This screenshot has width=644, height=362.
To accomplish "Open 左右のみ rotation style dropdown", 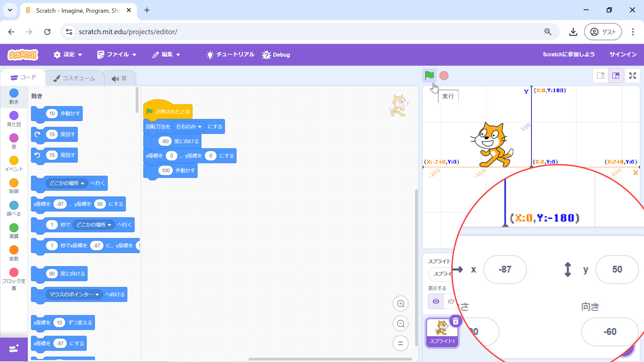I will pyautogui.click(x=189, y=127).
